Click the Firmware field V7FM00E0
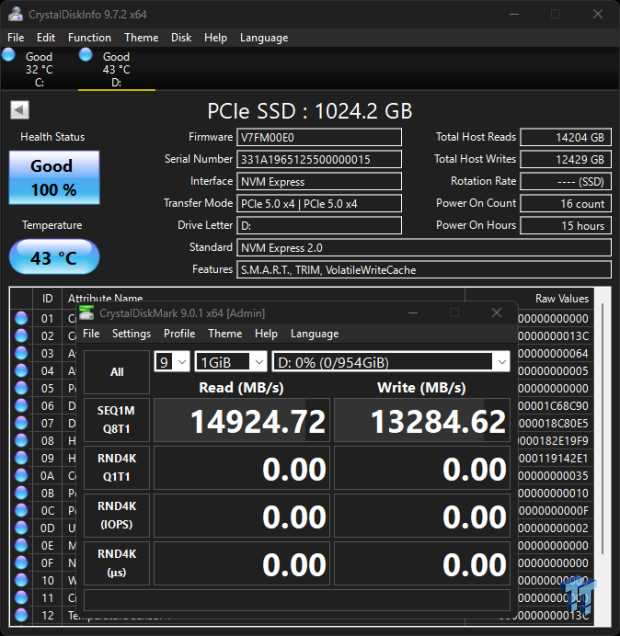The width and height of the screenshot is (620, 636). pyautogui.click(x=319, y=138)
